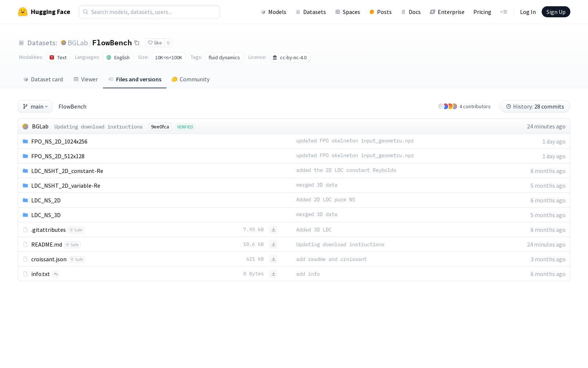The width and height of the screenshot is (588, 368).
Task: Click the like count showing 0
Action: pos(168,43)
